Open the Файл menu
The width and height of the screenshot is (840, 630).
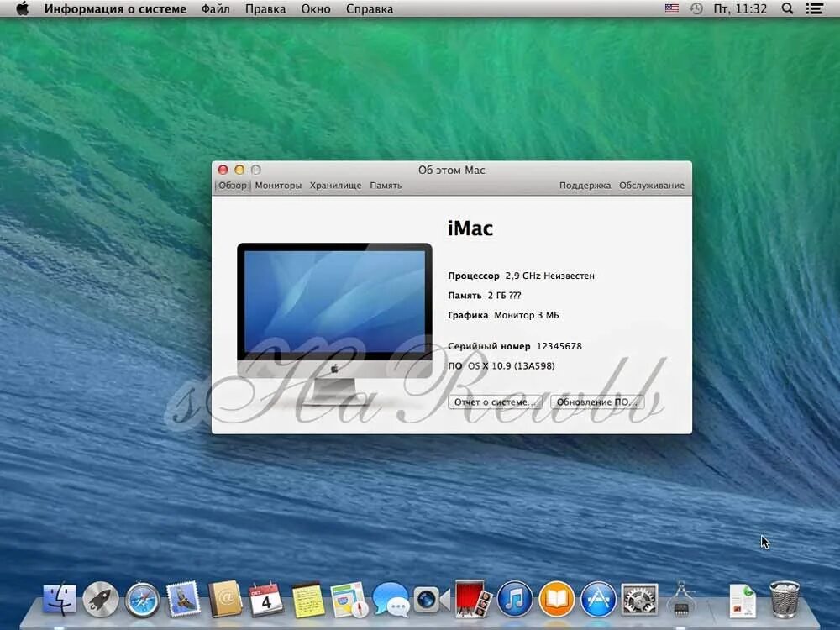pyautogui.click(x=215, y=9)
